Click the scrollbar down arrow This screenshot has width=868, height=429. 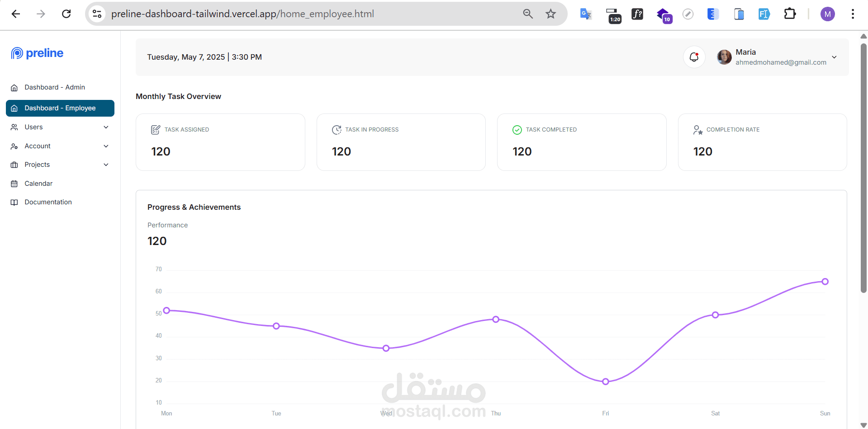[x=863, y=425]
